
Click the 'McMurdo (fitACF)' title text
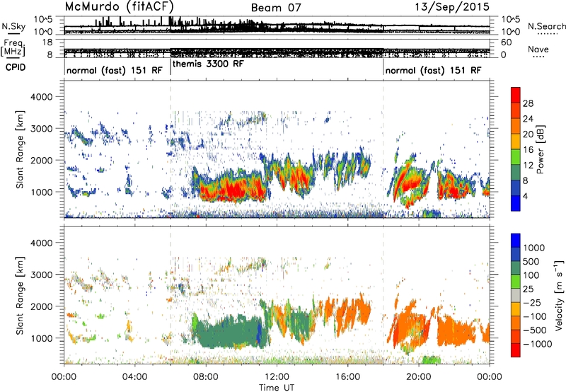[120, 7]
